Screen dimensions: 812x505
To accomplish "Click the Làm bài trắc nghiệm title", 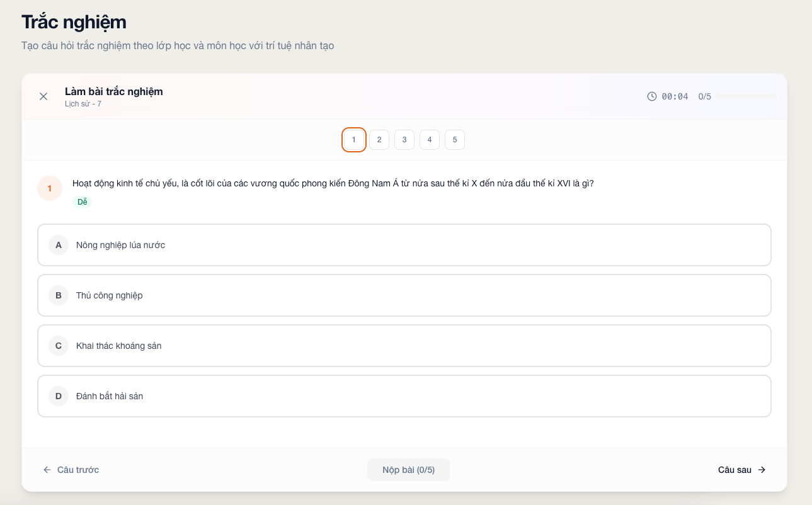I will point(114,91).
